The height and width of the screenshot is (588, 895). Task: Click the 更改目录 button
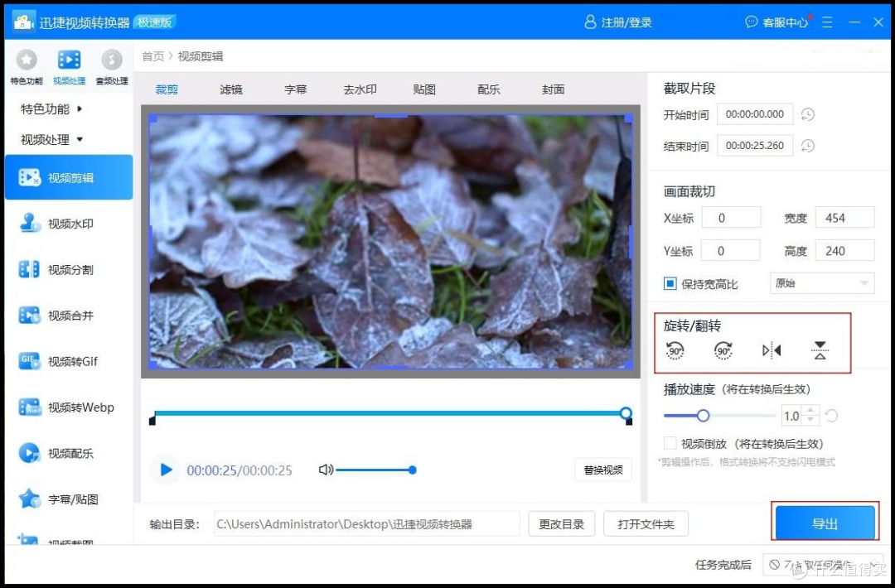pyautogui.click(x=562, y=523)
